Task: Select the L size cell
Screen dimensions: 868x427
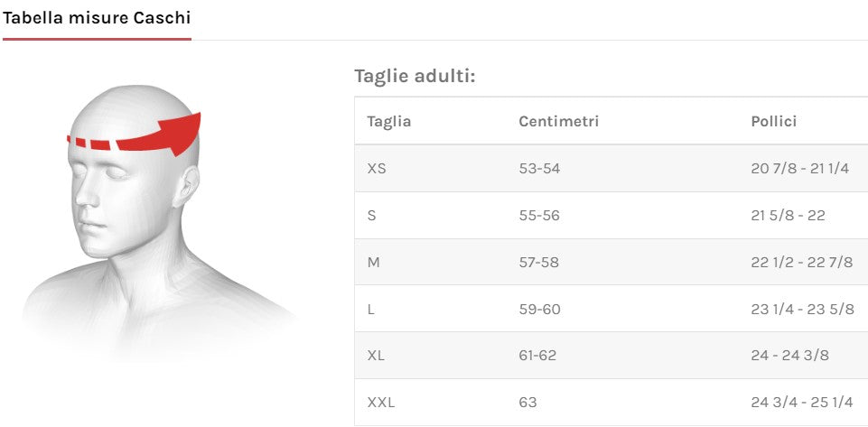Action: pyautogui.click(x=371, y=309)
